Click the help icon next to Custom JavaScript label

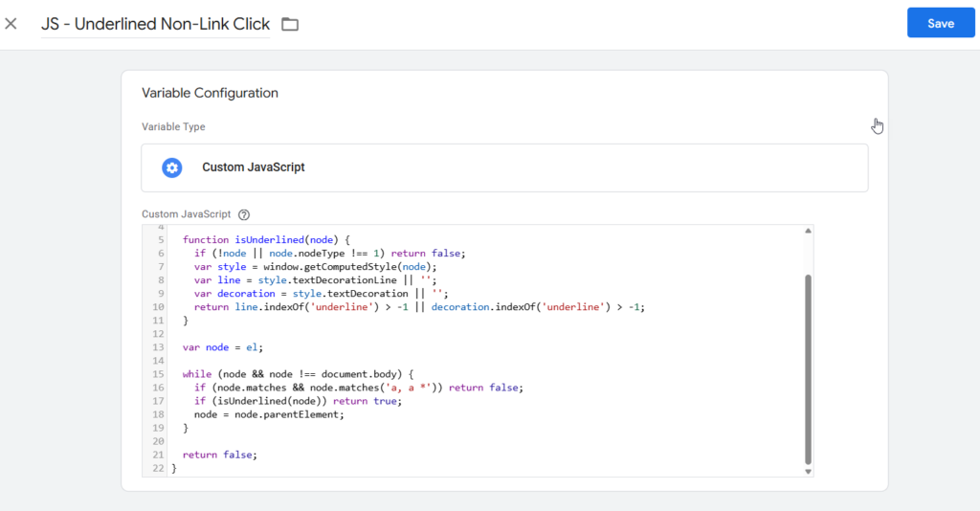coord(244,214)
